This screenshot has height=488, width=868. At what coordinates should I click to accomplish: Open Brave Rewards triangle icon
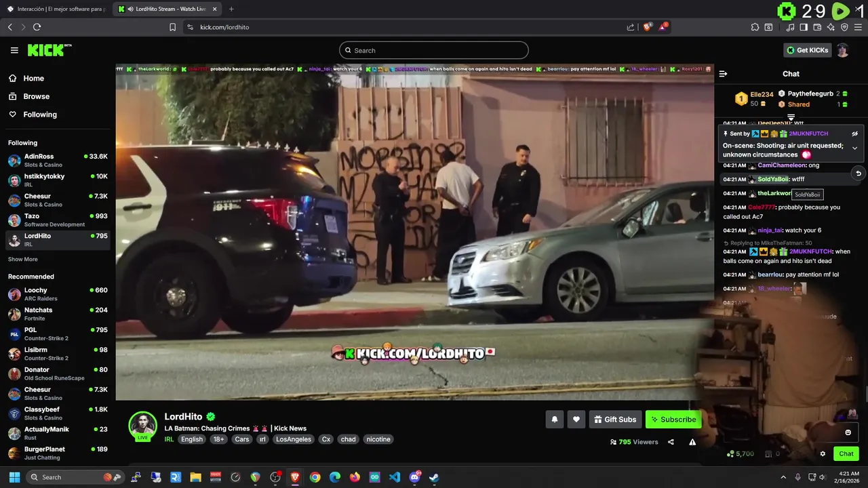tap(664, 27)
